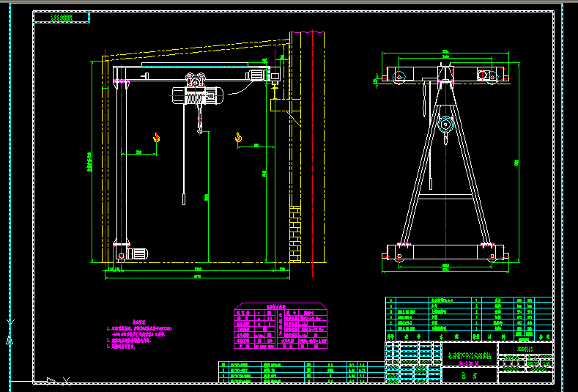Image resolution: width=578 pixels, height=392 pixels.
Task: Select the beam-end drive motor in front view
Action: [259, 75]
